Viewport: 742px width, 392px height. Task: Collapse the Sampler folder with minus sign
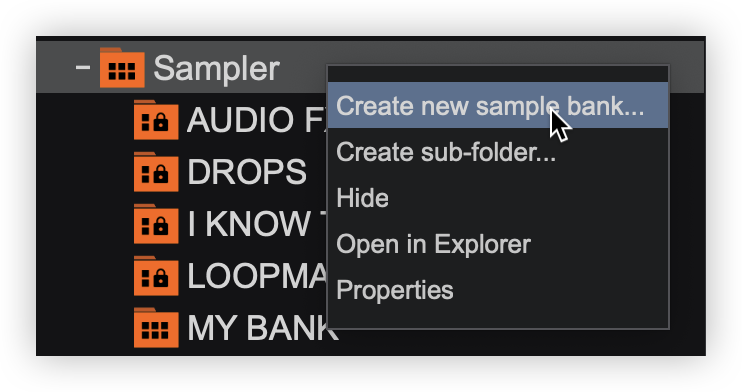[x=83, y=68]
